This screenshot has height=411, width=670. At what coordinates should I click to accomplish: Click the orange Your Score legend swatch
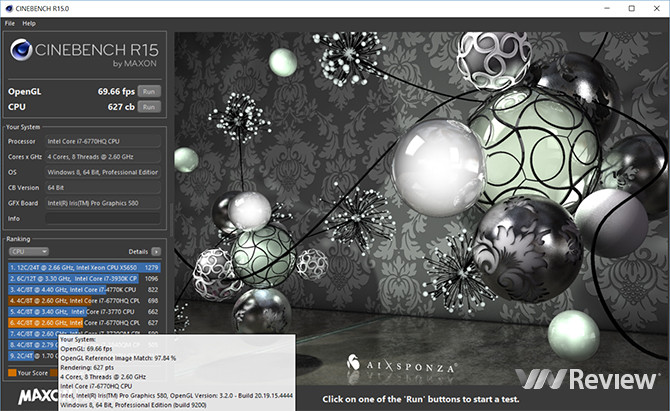(11, 373)
